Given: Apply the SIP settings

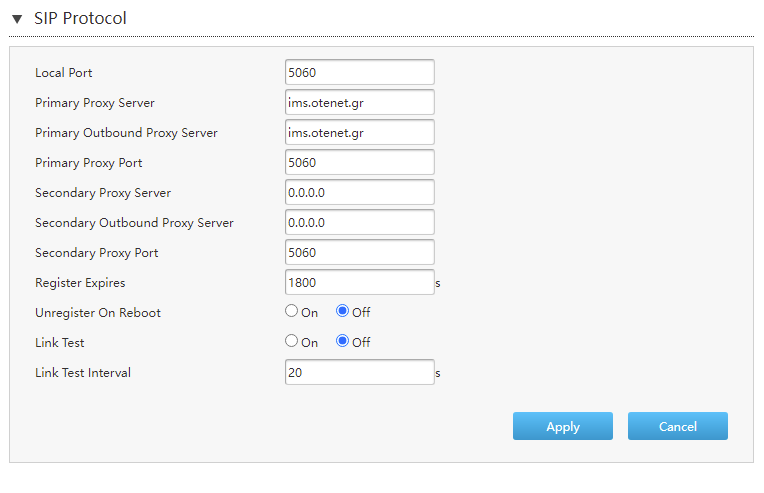Looking at the screenshot, I should pos(563,426).
